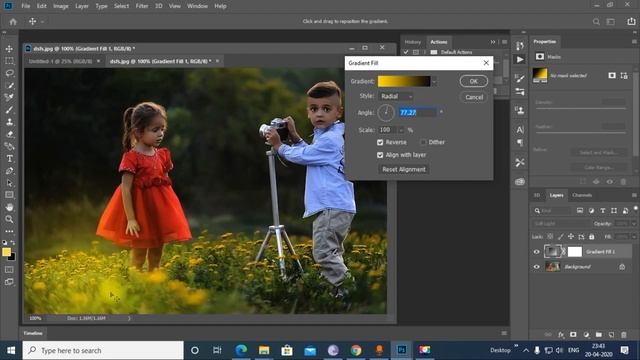640x360 pixels.
Task: Click the layer effects fx icon
Action: click(x=561, y=335)
